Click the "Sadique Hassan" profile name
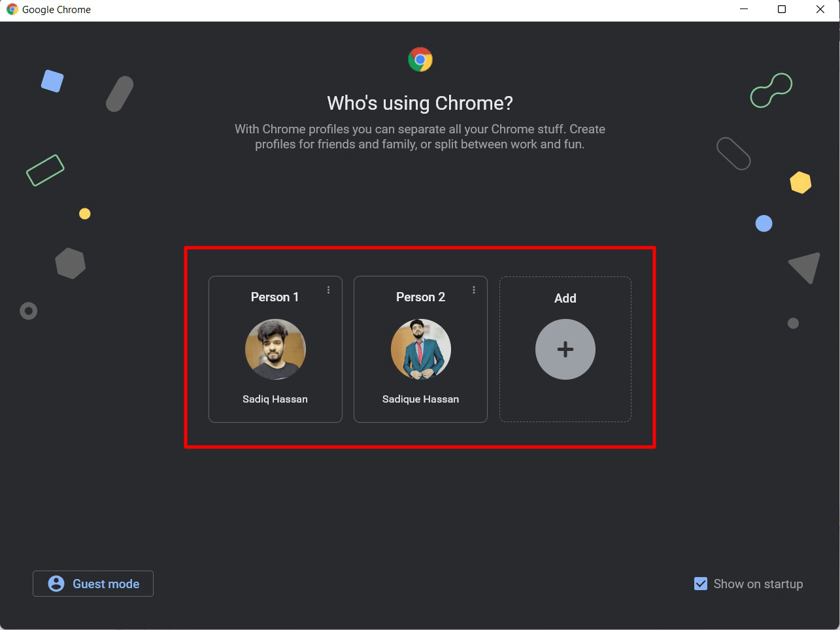 point(421,399)
